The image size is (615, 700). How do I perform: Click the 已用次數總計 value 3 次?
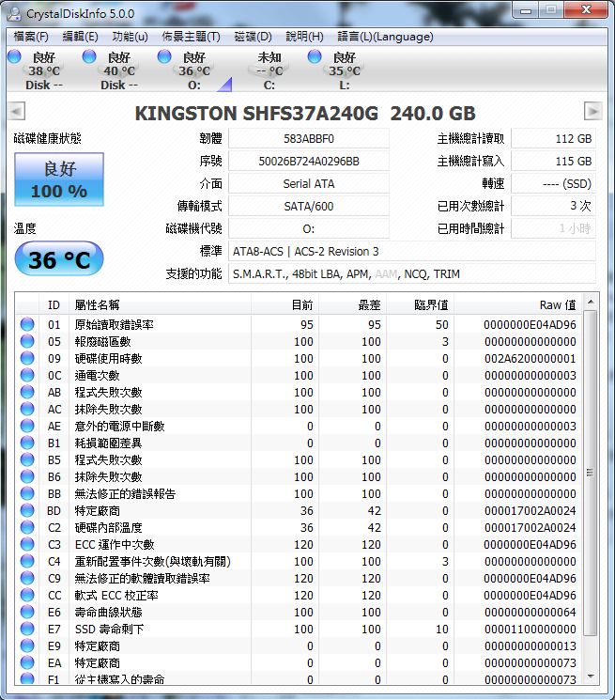tap(553, 206)
